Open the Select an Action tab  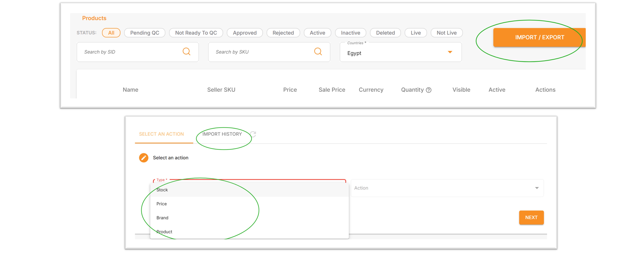pyautogui.click(x=161, y=134)
